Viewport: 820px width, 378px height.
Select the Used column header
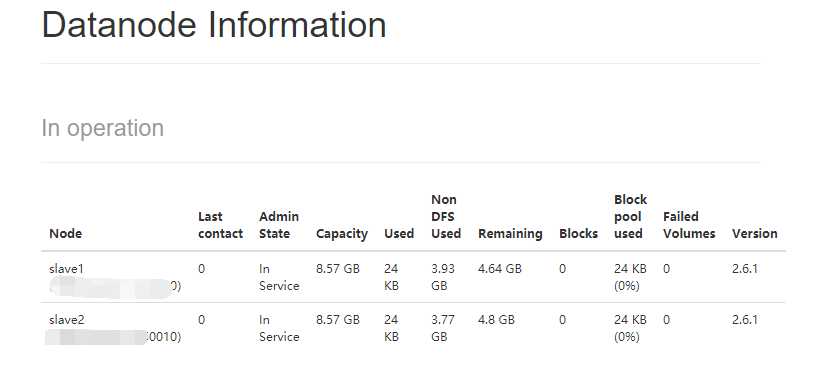[399, 234]
